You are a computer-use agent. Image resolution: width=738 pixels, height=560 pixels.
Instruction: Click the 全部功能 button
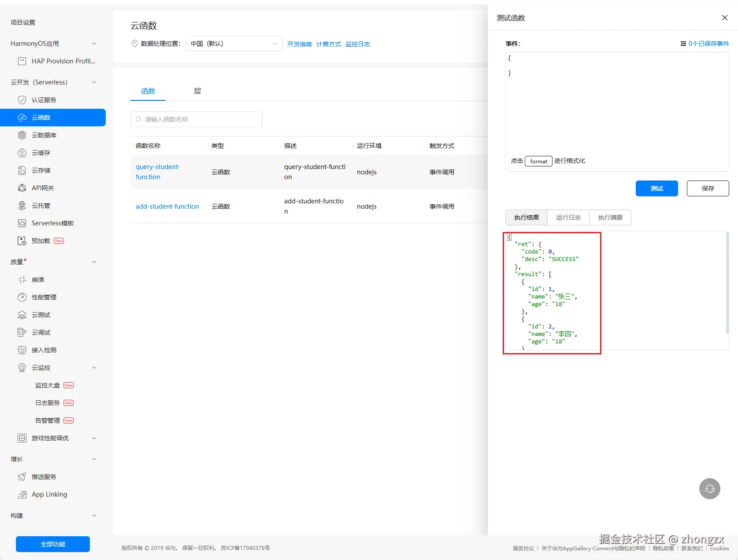click(x=53, y=544)
